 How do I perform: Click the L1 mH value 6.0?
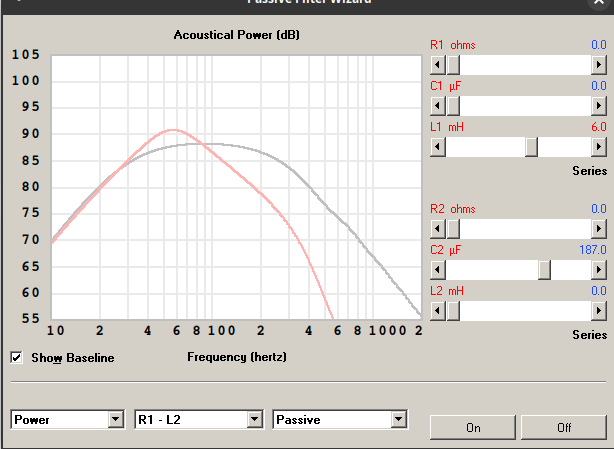pos(599,127)
